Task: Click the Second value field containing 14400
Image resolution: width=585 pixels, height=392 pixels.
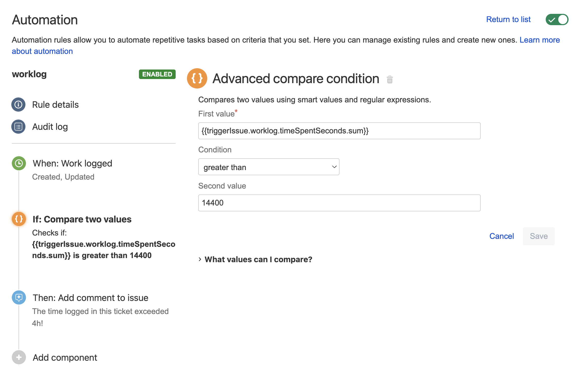Action: click(x=339, y=203)
